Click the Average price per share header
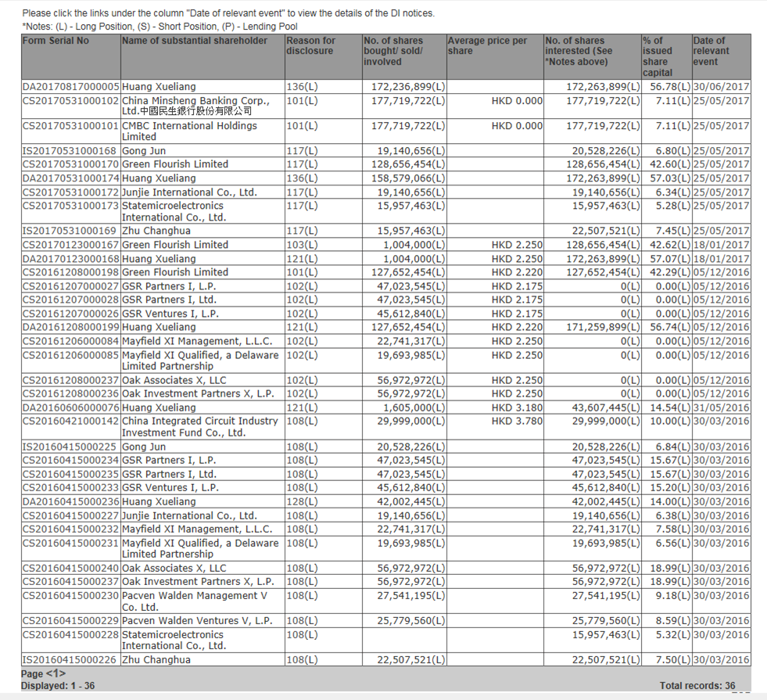Viewport: 767px width, 700px height. point(486,45)
